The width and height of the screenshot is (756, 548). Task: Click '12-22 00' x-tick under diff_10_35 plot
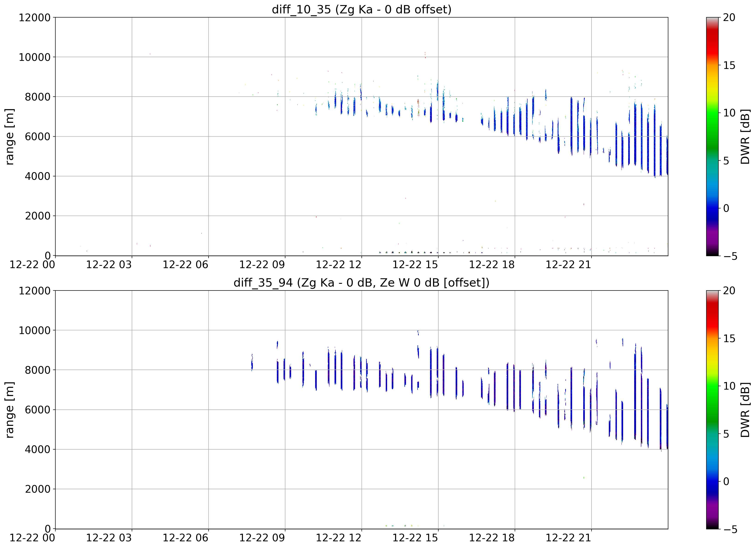pos(32,265)
